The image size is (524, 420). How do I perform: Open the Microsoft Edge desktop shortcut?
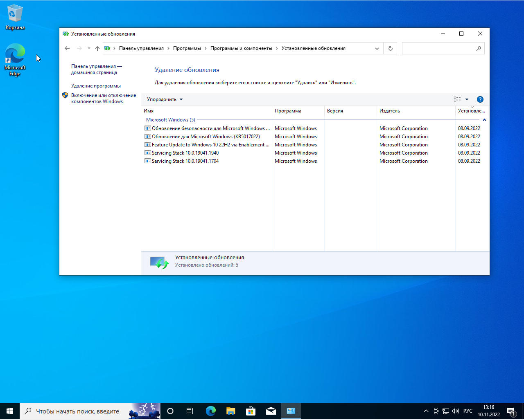(15, 60)
